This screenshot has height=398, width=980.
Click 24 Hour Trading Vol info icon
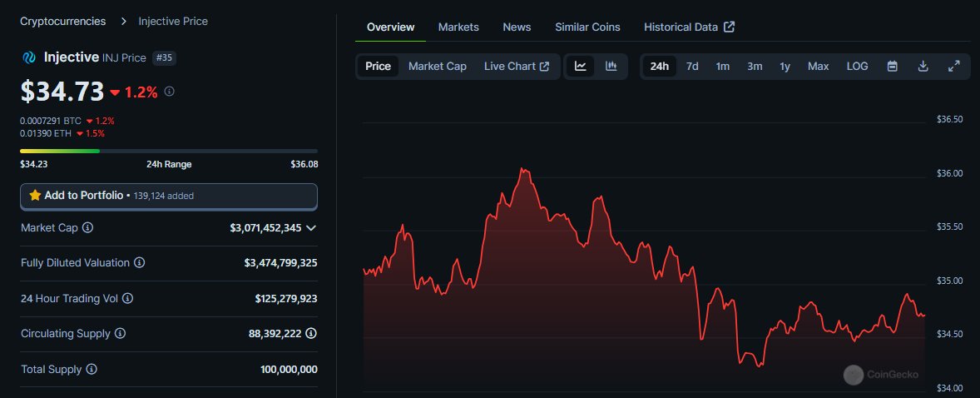click(x=127, y=298)
